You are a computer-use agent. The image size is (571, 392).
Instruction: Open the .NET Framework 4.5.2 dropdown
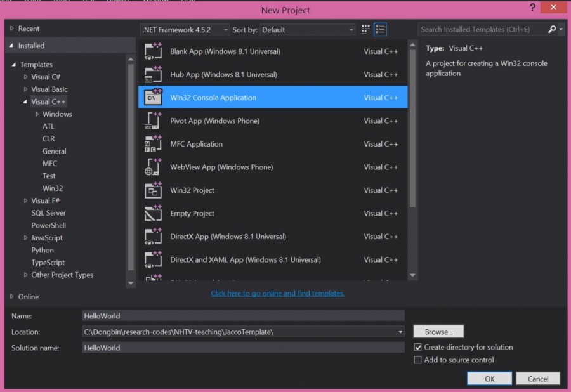coord(185,30)
